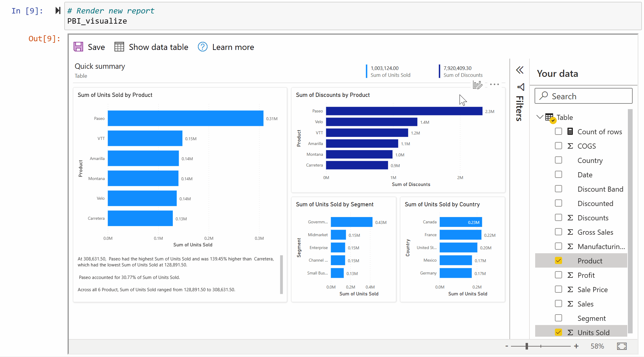The width and height of the screenshot is (644, 357).
Task: Select the Quick summary tab label
Action: (x=100, y=66)
